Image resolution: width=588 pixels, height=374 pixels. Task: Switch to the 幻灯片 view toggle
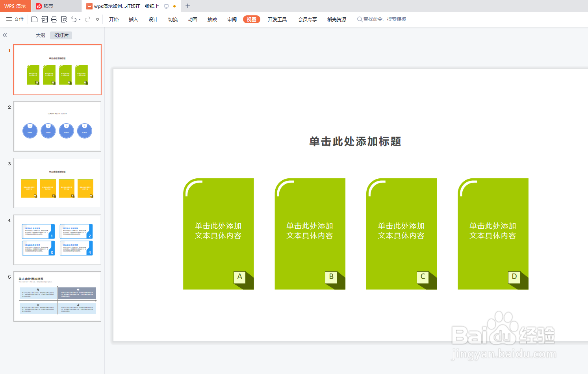(61, 35)
